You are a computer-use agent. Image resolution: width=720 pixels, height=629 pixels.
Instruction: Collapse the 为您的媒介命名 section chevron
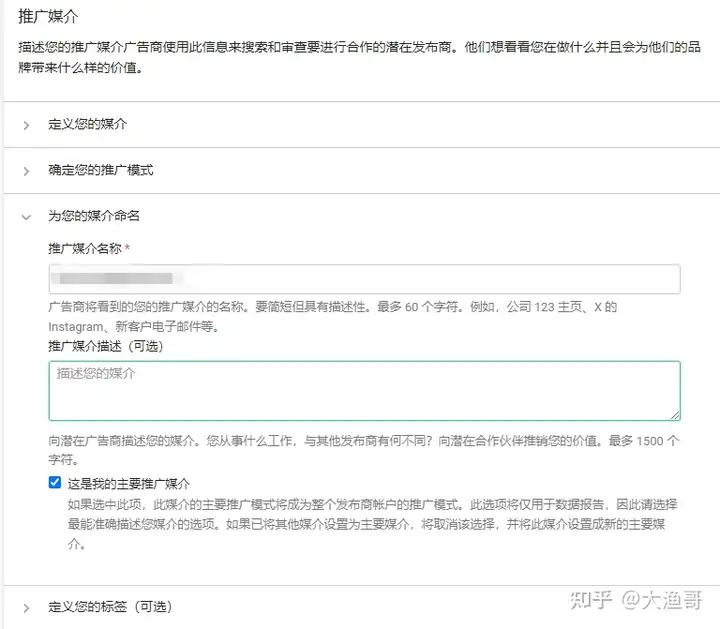[x=26, y=217]
